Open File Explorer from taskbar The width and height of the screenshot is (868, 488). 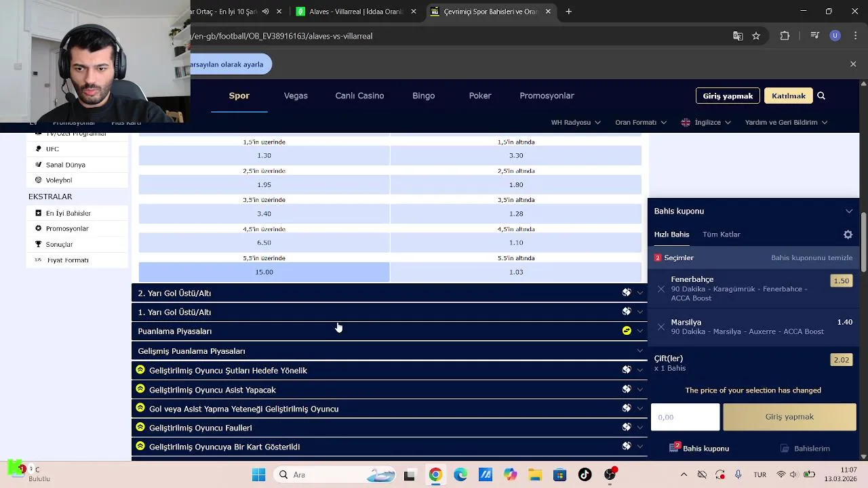[535, 475]
